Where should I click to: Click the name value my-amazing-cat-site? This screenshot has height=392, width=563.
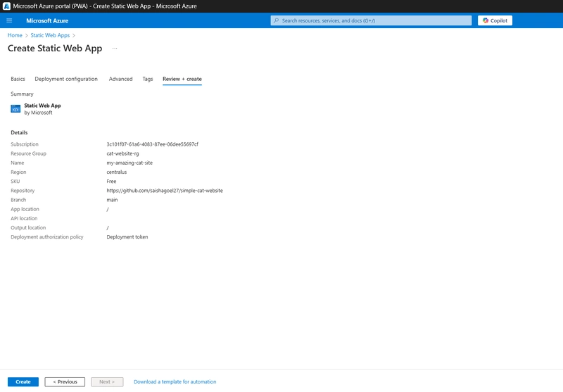click(x=129, y=163)
